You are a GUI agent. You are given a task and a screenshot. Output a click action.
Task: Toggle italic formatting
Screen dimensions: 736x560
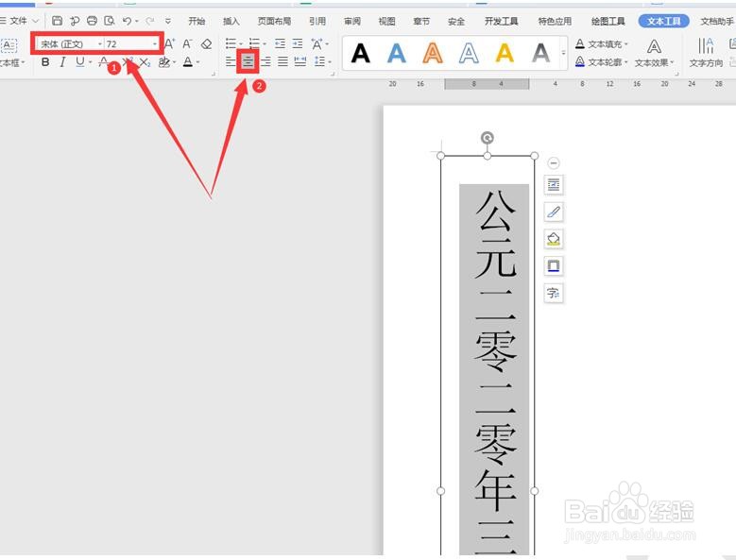tap(62, 62)
